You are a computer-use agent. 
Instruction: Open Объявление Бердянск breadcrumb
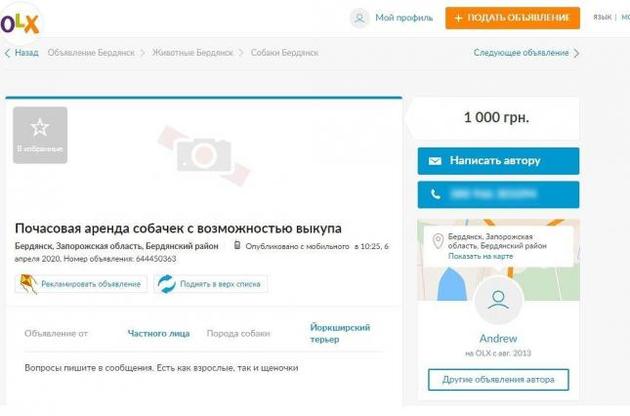tap(91, 53)
